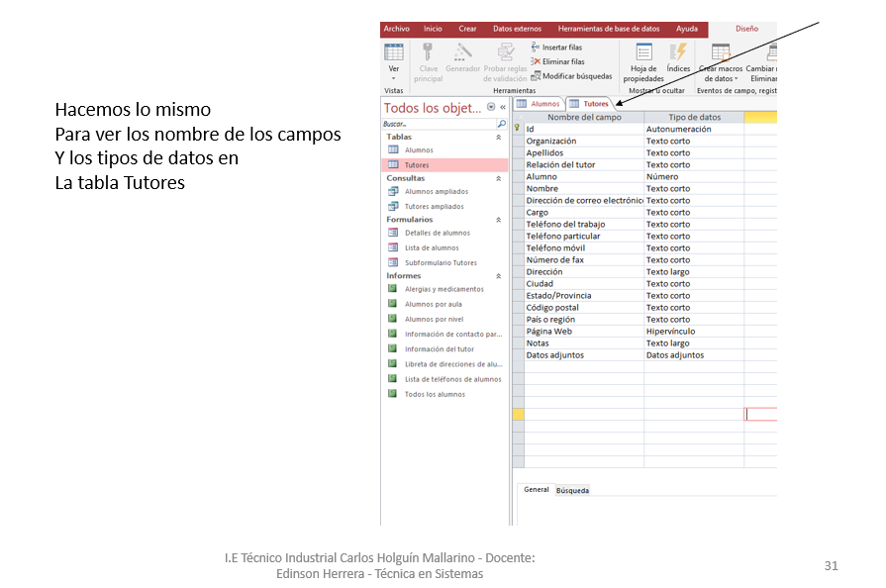
Task: Click the Ver view icon
Action: (394, 53)
